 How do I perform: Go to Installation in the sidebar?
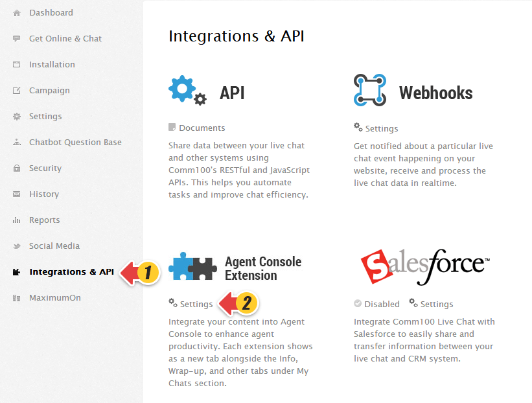(52, 65)
